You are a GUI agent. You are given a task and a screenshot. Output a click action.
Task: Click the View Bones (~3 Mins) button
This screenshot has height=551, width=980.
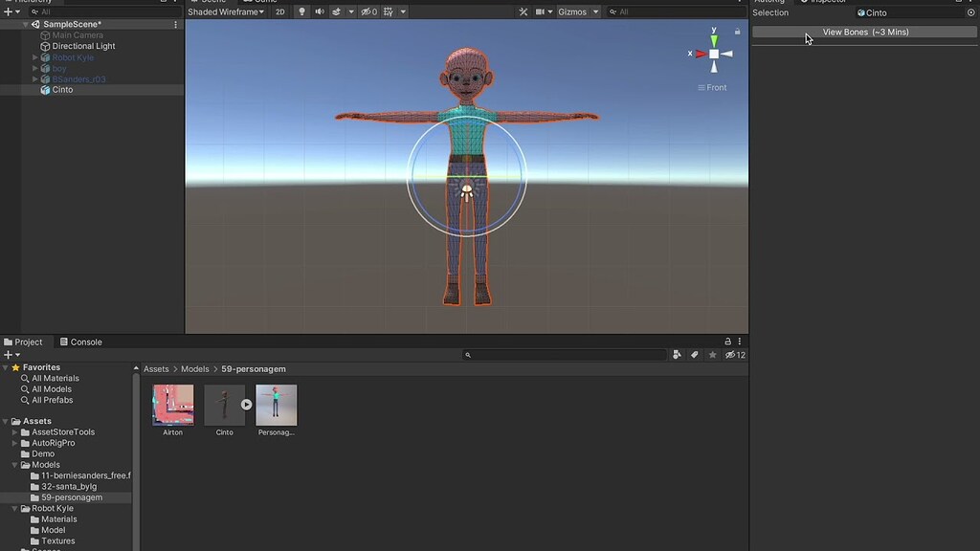863,32
